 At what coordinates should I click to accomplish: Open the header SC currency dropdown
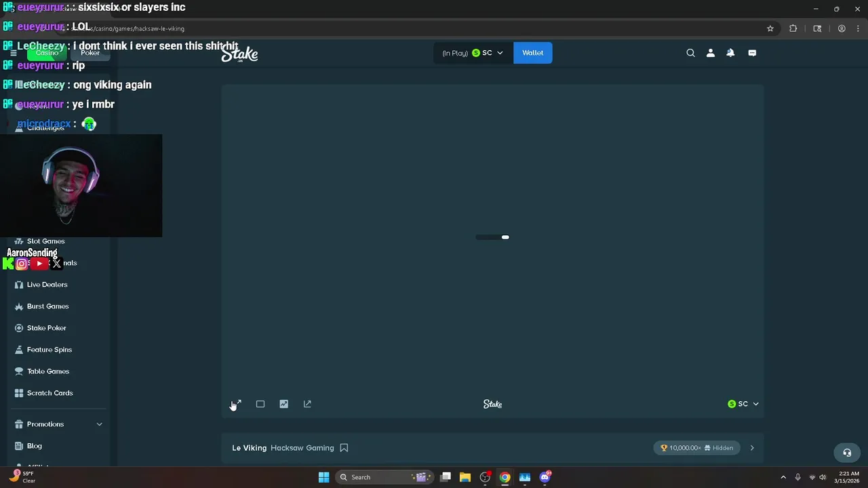click(x=473, y=53)
